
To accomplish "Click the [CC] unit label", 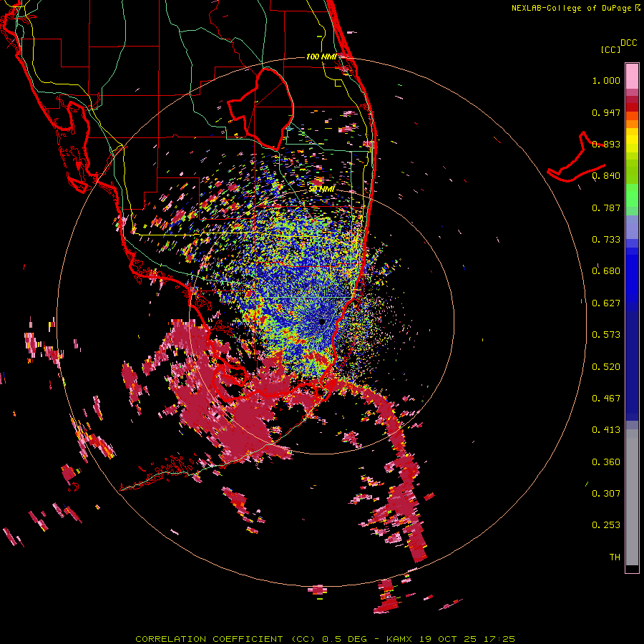I will 610,49.
